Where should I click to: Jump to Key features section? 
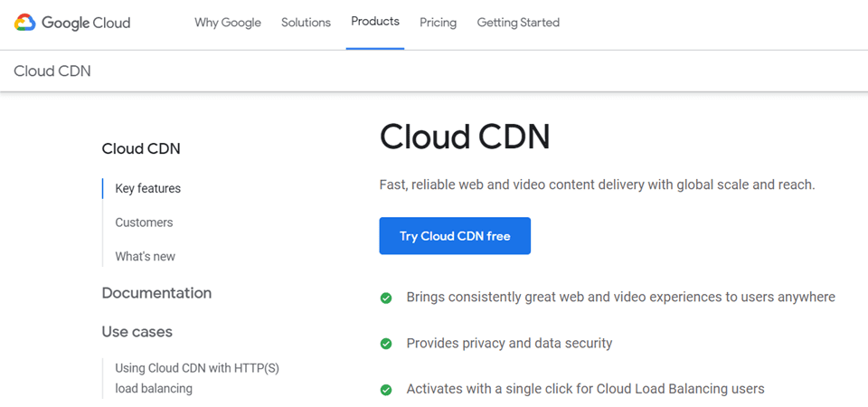pos(147,189)
